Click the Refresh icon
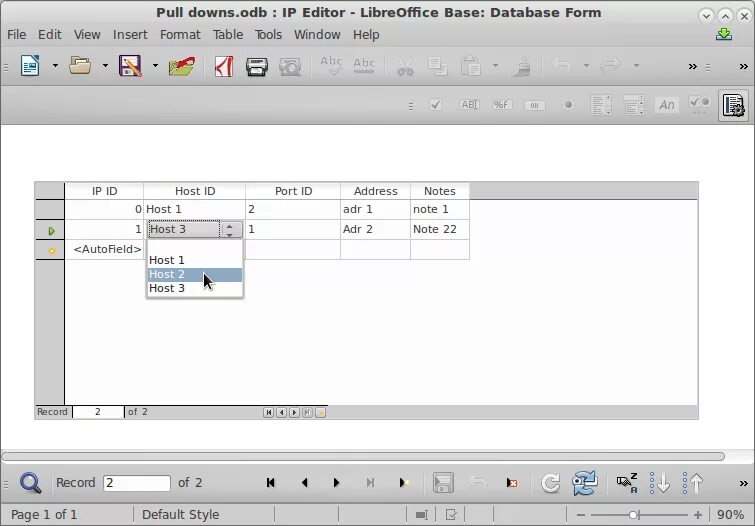 550,483
